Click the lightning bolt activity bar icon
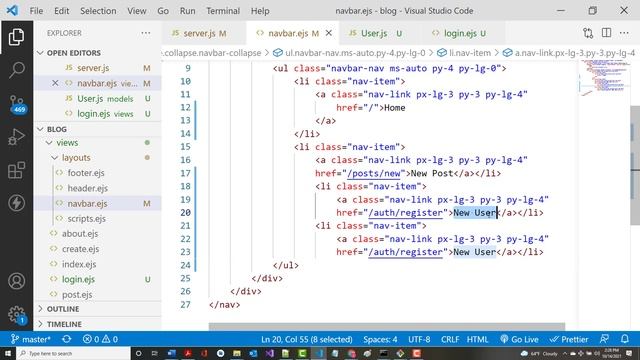640x360 pixels. click(16, 203)
